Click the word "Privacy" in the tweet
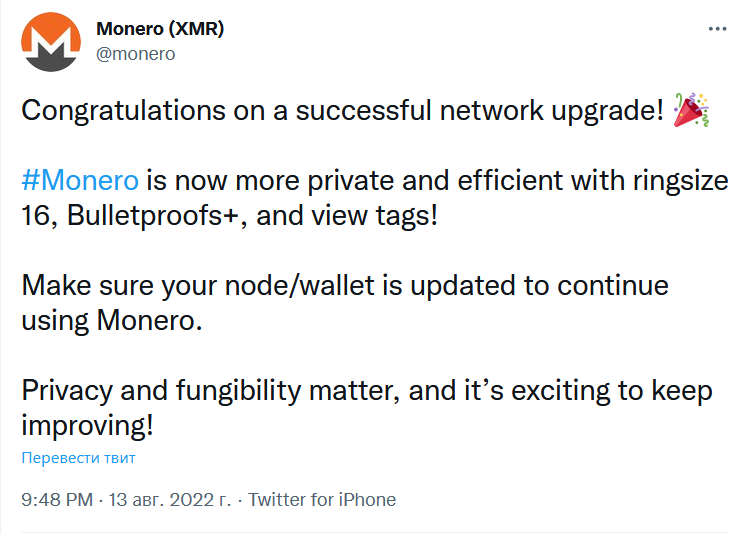This screenshot has width=749, height=534. click(x=69, y=390)
